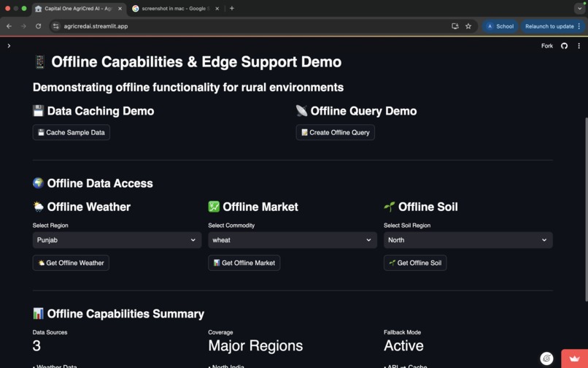Image resolution: width=588 pixels, height=368 pixels.
Task: Click the Data Sources value 3
Action: [x=36, y=346]
